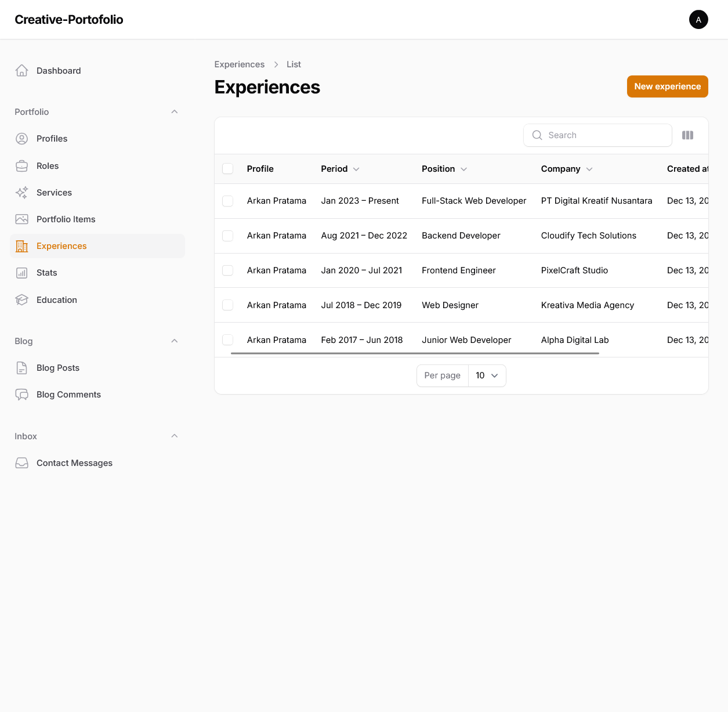This screenshot has width=728, height=712.
Task: Click the Experiences breadcrumb link
Action: (239, 64)
